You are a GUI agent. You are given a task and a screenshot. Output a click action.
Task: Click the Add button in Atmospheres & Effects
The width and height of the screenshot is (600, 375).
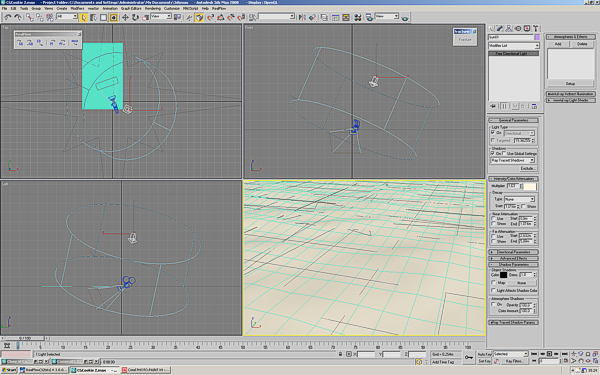[x=558, y=44]
